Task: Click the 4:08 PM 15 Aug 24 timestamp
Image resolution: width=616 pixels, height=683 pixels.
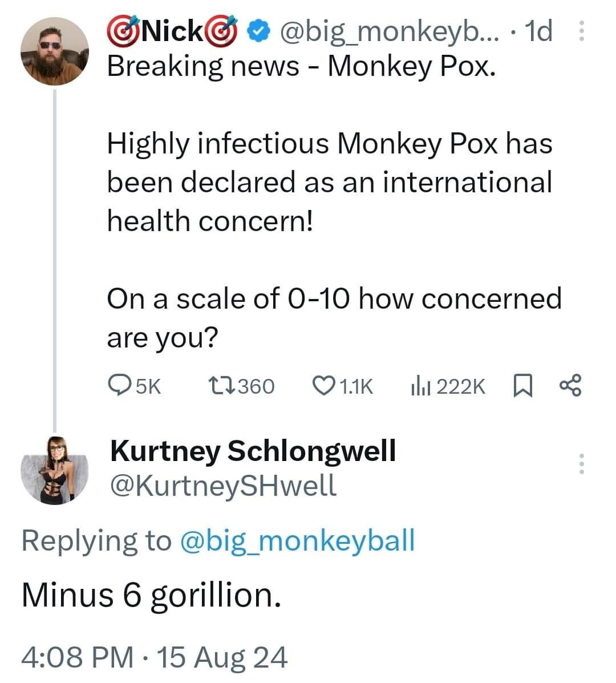Action: tap(154, 657)
